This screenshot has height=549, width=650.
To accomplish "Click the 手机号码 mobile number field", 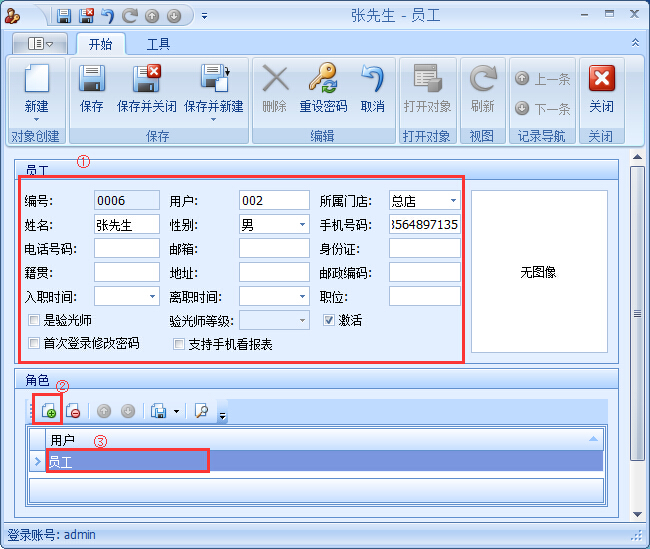I will point(424,225).
